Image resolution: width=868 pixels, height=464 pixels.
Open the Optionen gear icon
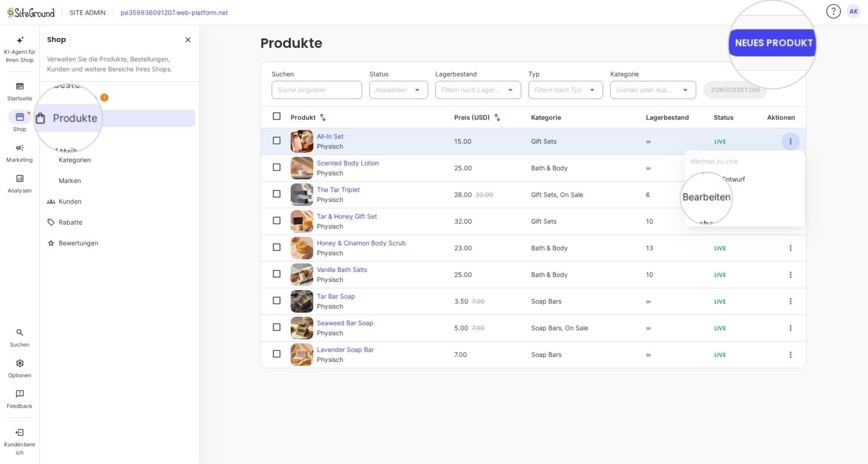click(20, 363)
